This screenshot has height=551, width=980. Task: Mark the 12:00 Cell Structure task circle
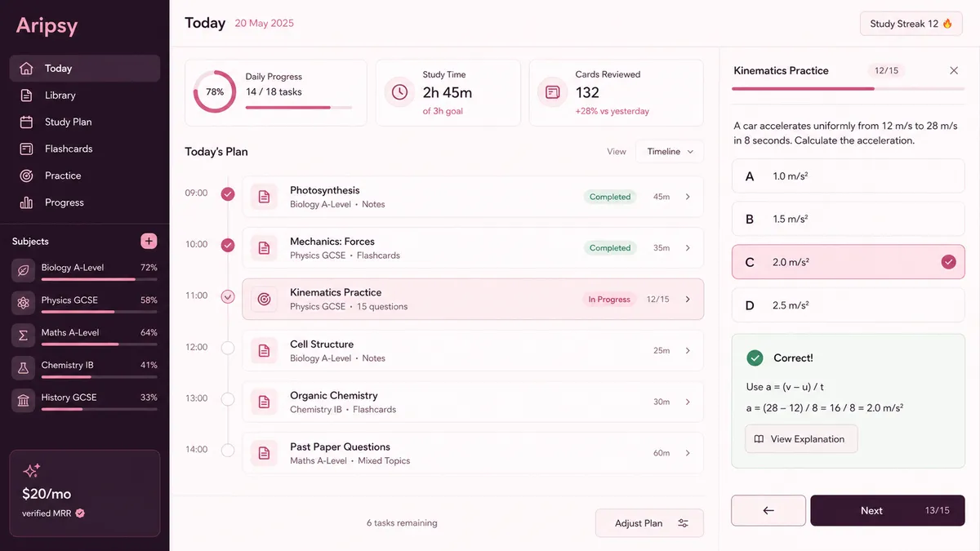[228, 348]
